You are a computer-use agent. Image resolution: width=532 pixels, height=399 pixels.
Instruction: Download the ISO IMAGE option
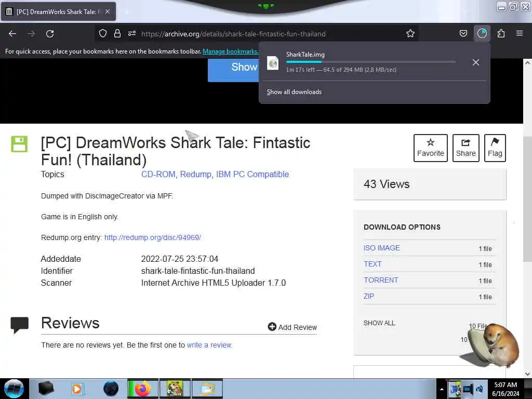382,248
